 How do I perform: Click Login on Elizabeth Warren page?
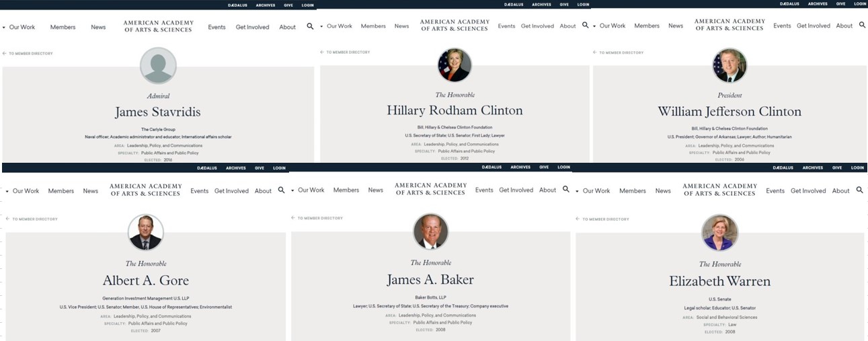coord(856,168)
